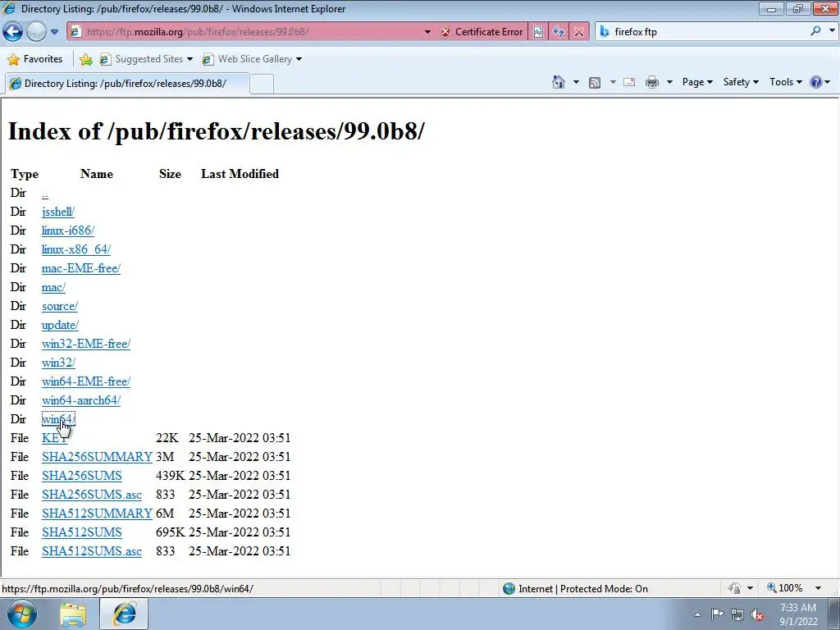Open the linux-i686/ directory link
Viewport: 840px width, 630px height.
click(x=68, y=231)
